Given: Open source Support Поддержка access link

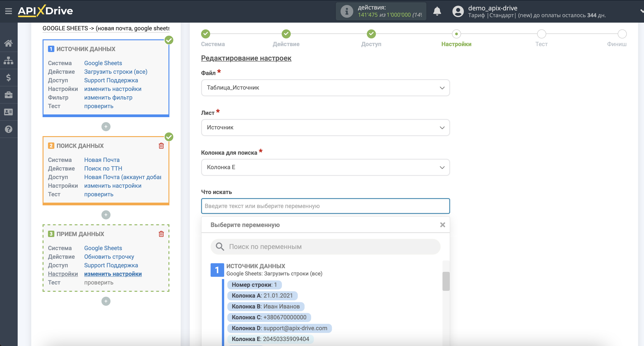Looking at the screenshot, I should point(111,80).
